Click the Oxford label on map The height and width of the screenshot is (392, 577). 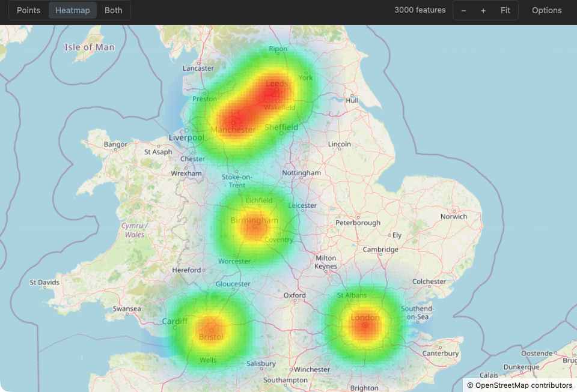295,295
